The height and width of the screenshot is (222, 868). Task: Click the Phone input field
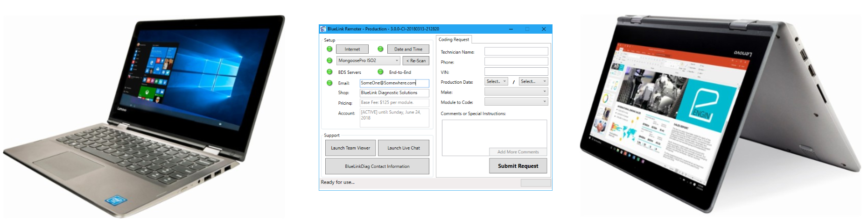(516, 61)
